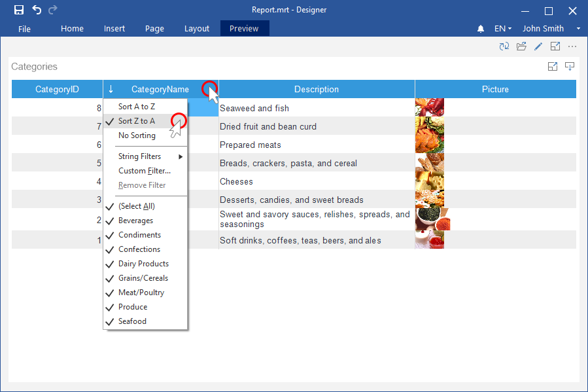The height and width of the screenshot is (392, 588).
Task: Click the Refresh icon in preview toolbar
Action: (x=504, y=46)
